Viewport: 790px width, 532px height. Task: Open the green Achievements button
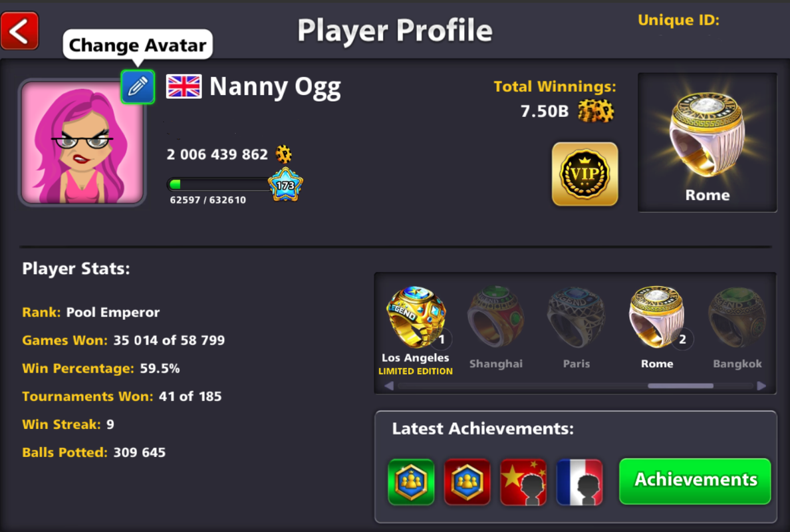[695, 481]
